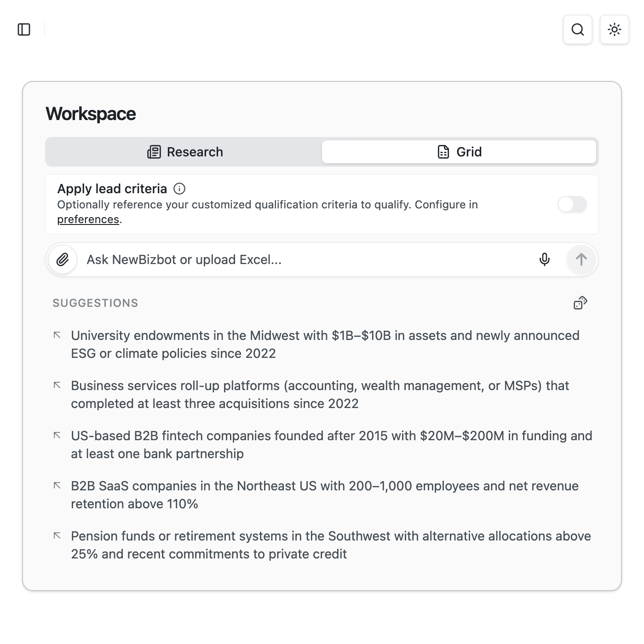Activate voice input via the microphone icon
644x644 pixels.
pyautogui.click(x=545, y=259)
